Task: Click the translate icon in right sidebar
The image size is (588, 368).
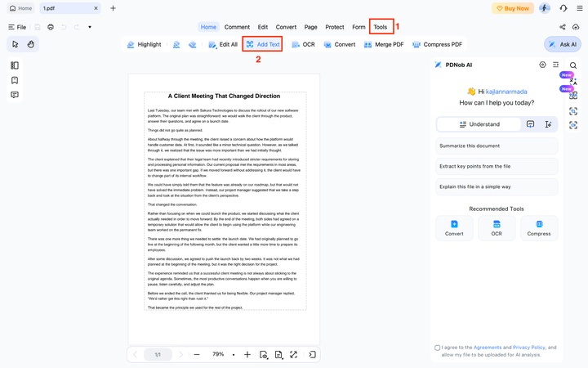Action: click(573, 81)
